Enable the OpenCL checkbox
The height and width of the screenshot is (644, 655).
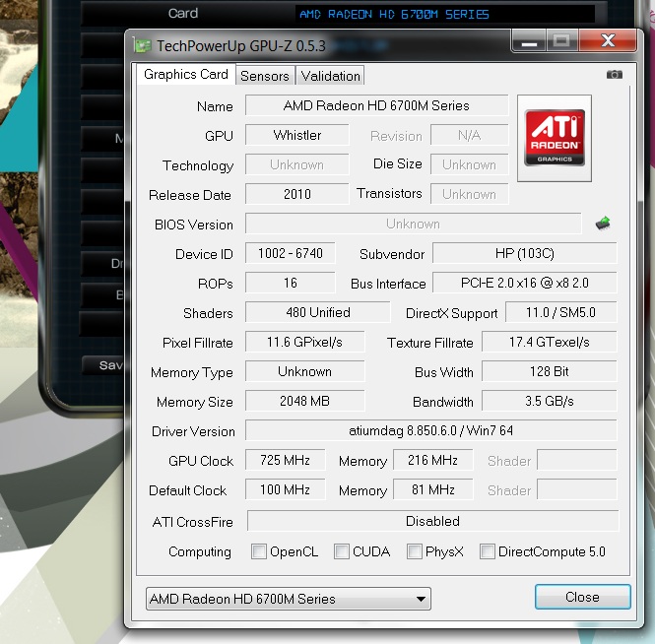[259, 551]
